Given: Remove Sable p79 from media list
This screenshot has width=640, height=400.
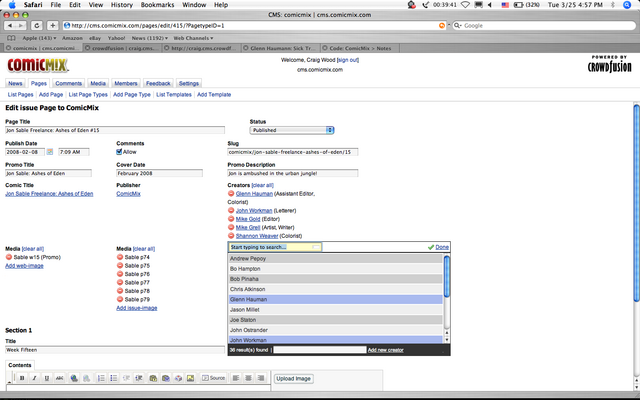Looking at the screenshot, I should pyautogui.click(x=120, y=299).
